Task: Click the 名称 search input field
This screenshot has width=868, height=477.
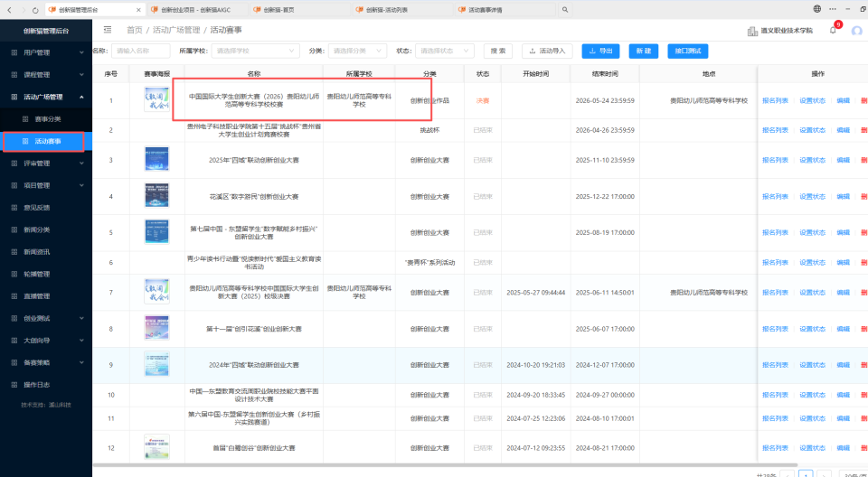Action: point(141,51)
